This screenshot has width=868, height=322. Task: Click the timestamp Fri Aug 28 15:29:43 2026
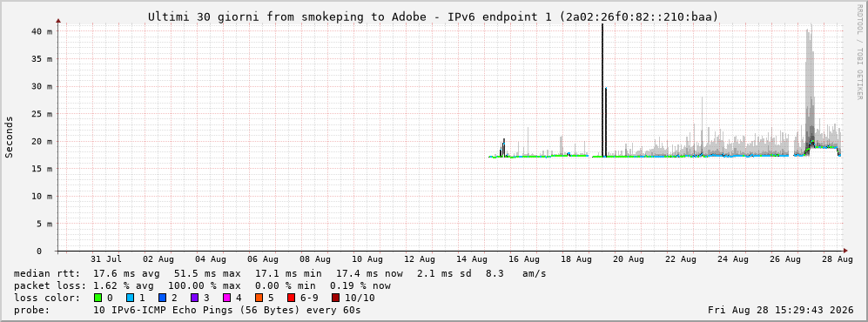point(781,311)
